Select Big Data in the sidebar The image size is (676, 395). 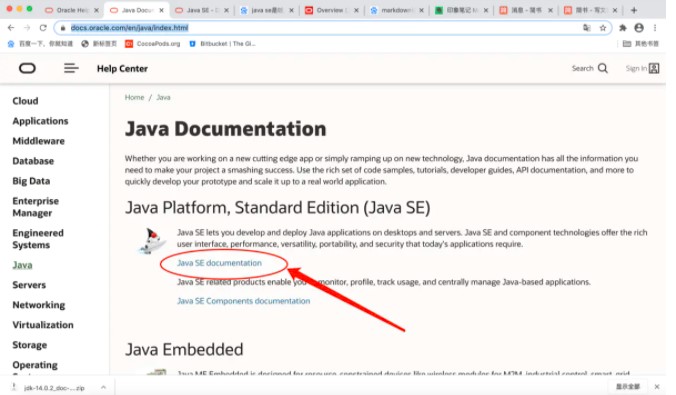pyautogui.click(x=31, y=181)
